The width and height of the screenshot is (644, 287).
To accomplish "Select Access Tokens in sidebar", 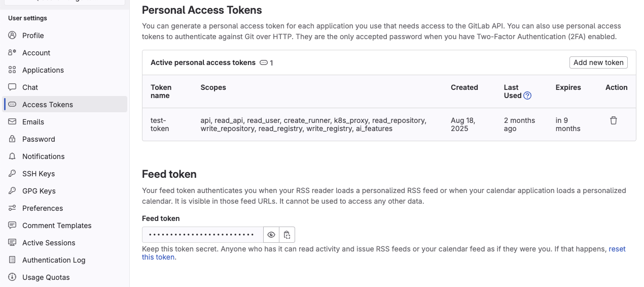I will tap(48, 105).
